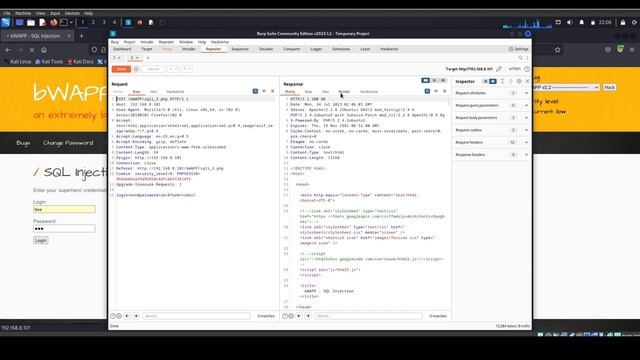Open the Logger tab
Image resolution: width=640 pixels, height=360 pixels.
coord(316,49)
